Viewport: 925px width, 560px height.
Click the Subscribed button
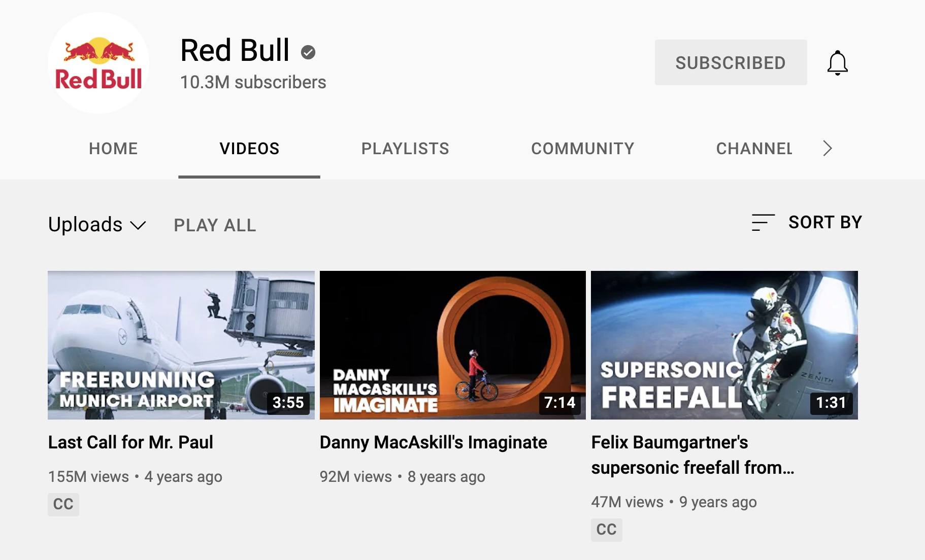[x=731, y=62]
